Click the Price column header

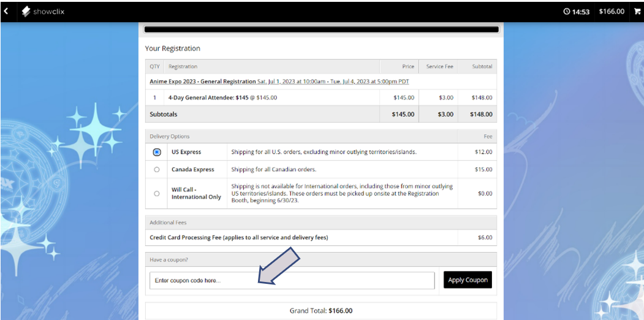coord(408,67)
